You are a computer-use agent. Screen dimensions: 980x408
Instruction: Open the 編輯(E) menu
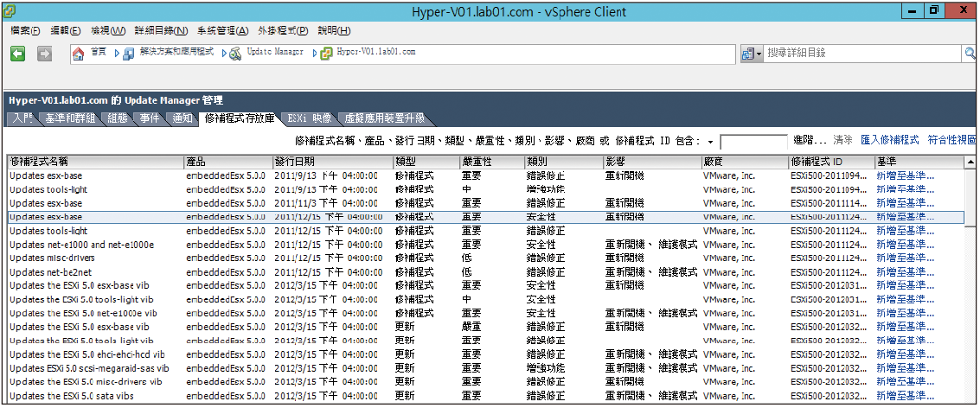coord(66,30)
